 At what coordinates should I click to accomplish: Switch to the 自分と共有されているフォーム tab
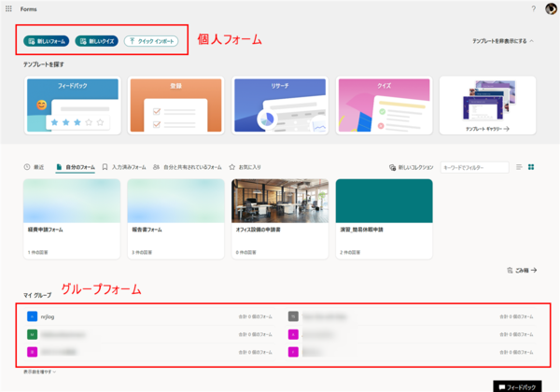[x=188, y=167]
